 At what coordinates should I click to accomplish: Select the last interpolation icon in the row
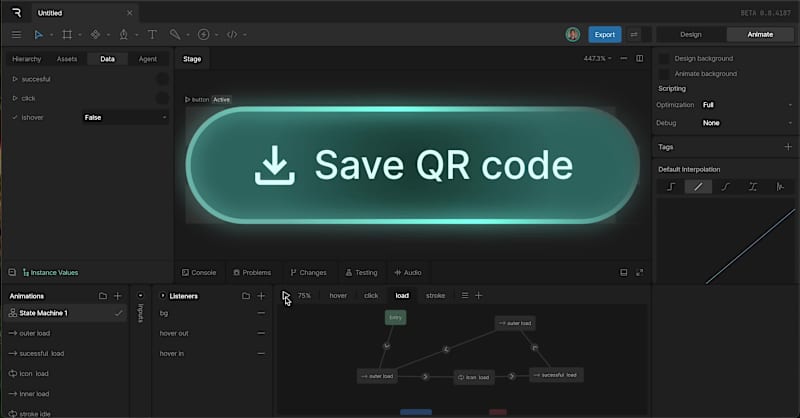pos(780,187)
